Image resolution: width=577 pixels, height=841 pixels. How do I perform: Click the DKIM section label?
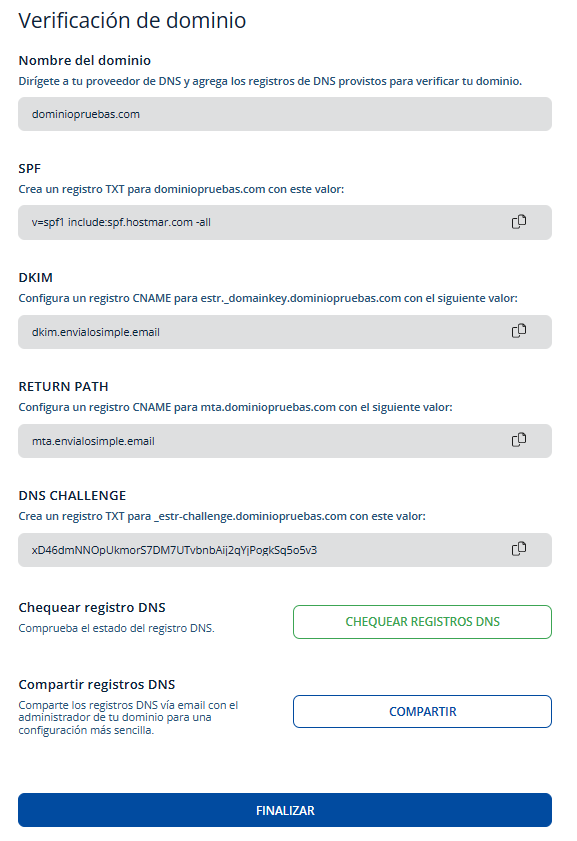[x=35, y=277]
